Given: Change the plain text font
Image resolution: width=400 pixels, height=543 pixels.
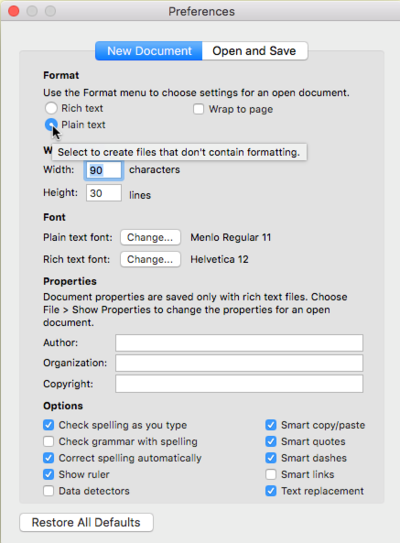Looking at the screenshot, I should coord(150,238).
